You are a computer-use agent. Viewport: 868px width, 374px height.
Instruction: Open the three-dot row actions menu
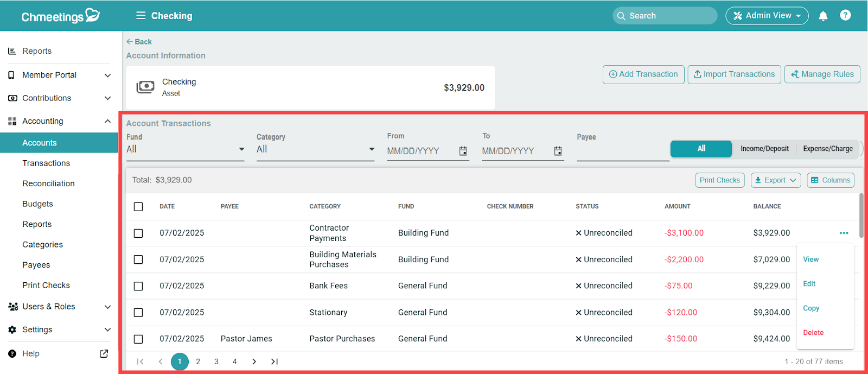pyautogui.click(x=844, y=233)
